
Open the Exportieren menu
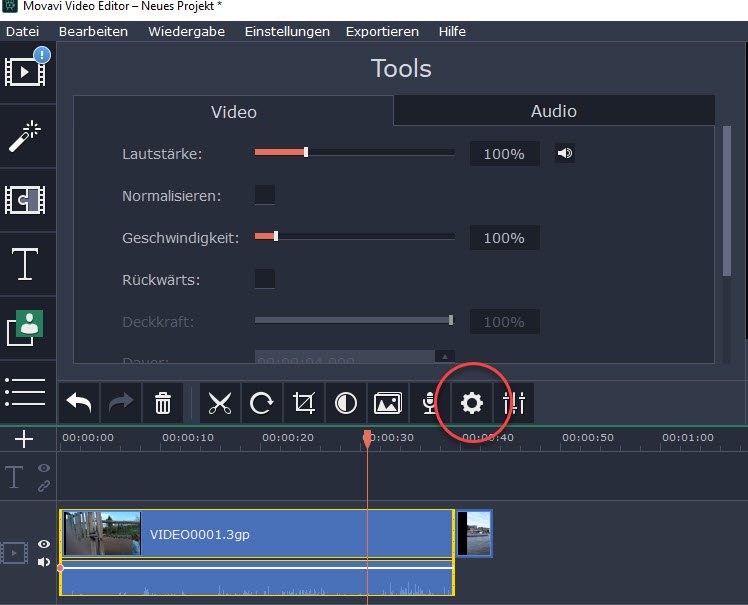[x=384, y=31]
